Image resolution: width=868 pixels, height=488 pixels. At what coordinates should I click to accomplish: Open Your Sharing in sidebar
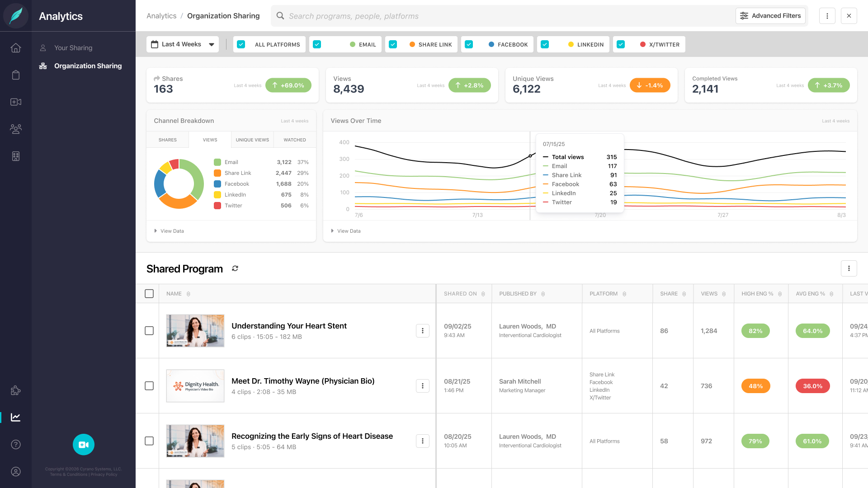pyautogui.click(x=73, y=48)
